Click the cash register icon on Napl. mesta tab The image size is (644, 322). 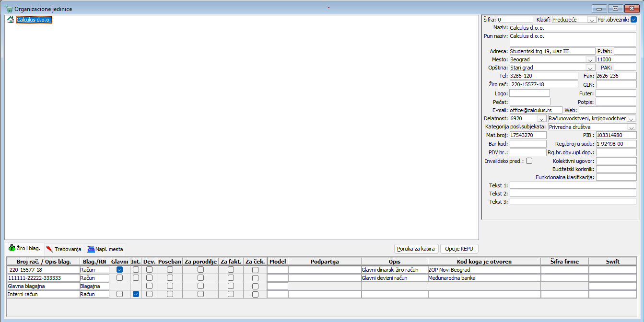click(91, 249)
